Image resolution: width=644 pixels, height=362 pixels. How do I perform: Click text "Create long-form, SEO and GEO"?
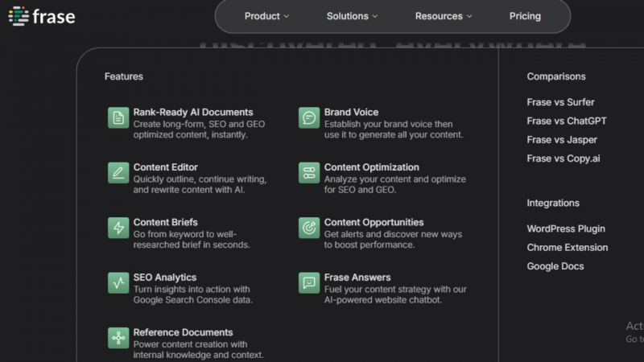199,124
